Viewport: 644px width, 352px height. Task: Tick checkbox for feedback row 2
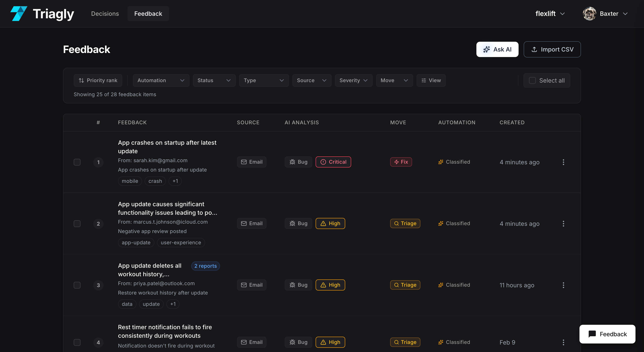pyautogui.click(x=77, y=224)
